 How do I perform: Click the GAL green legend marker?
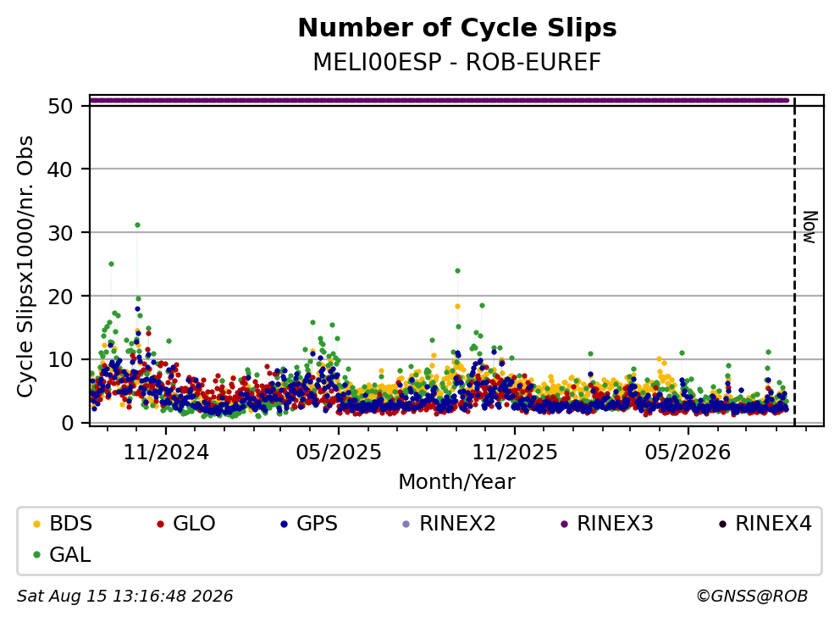(36, 555)
